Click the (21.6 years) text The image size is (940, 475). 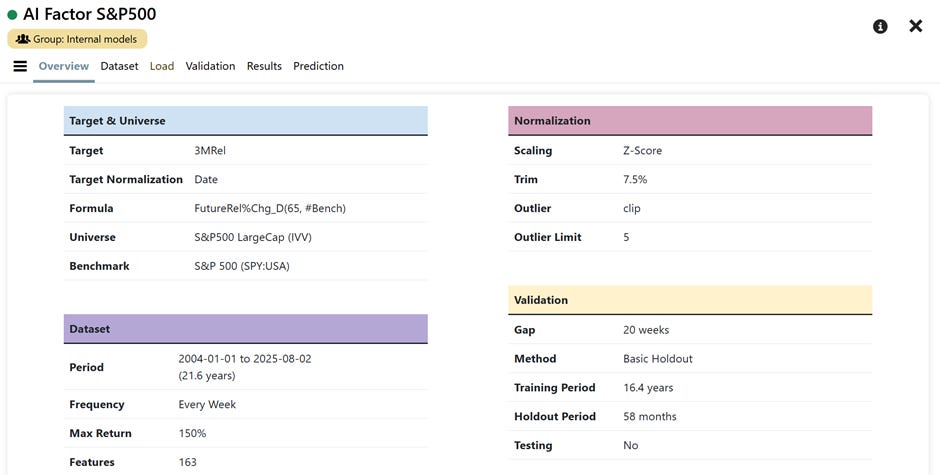[207, 375]
